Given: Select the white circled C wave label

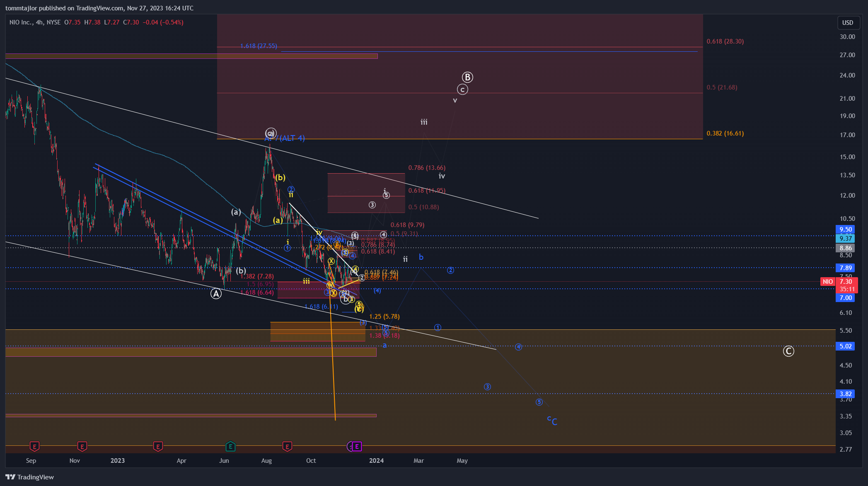Looking at the screenshot, I should coord(788,351).
